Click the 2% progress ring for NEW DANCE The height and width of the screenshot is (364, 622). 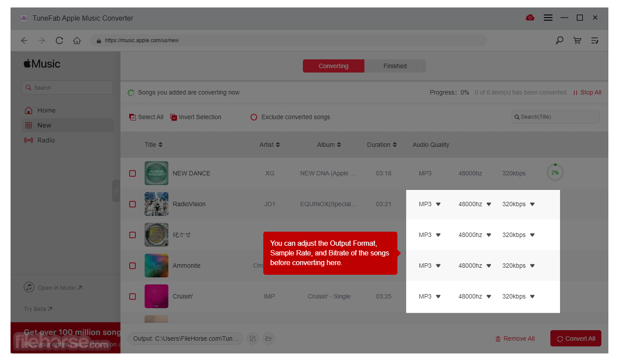tap(555, 173)
